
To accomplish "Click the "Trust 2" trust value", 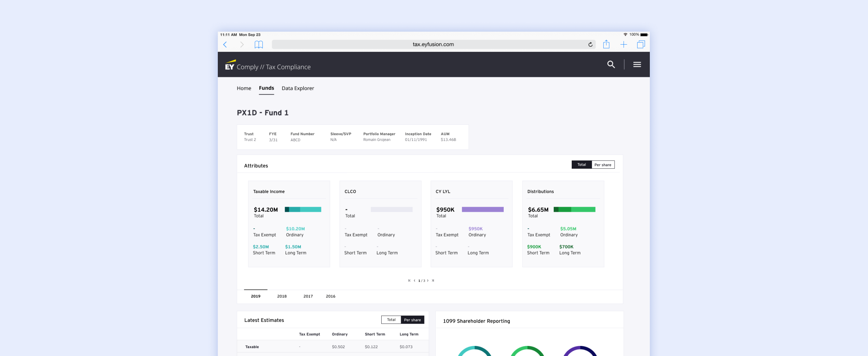I will [250, 140].
